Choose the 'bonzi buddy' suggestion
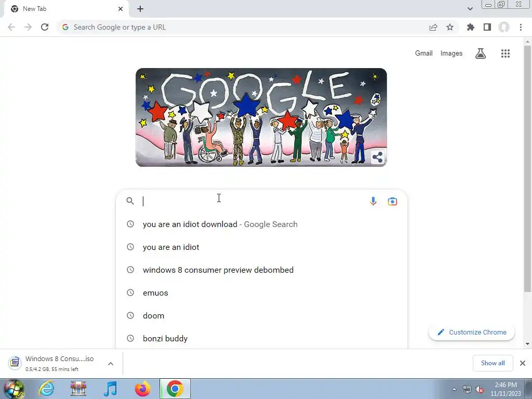 [x=261, y=338]
